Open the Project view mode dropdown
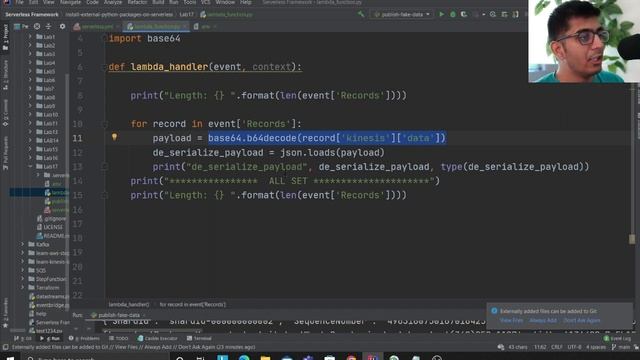 (21, 27)
